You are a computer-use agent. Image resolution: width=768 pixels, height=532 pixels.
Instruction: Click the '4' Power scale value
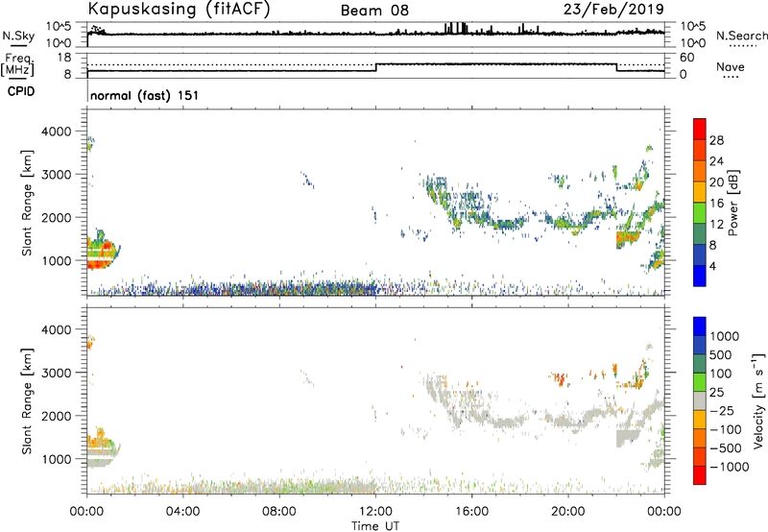click(x=712, y=266)
